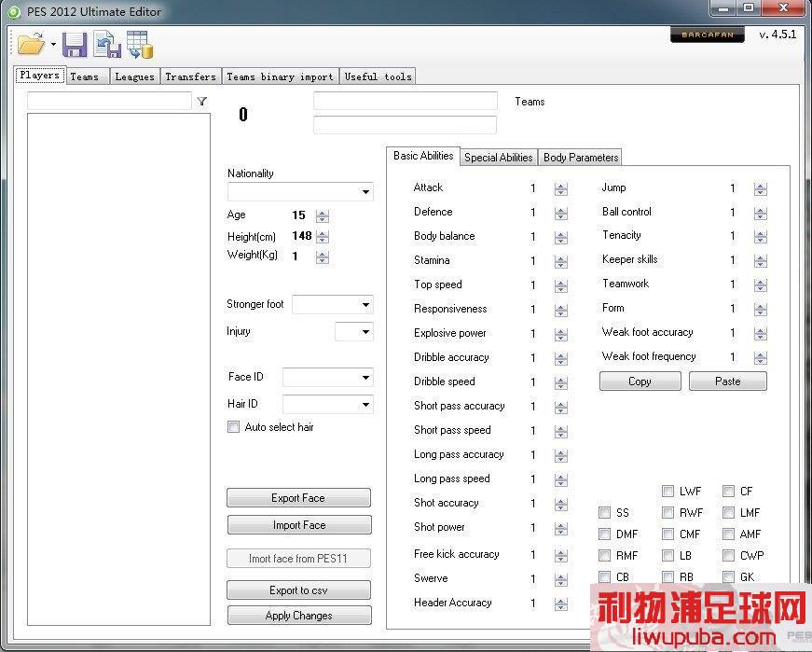This screenshot has width=812, height=652.
Task: Adjust the Weak foot frequency stepper
Action: coord(760,357)
